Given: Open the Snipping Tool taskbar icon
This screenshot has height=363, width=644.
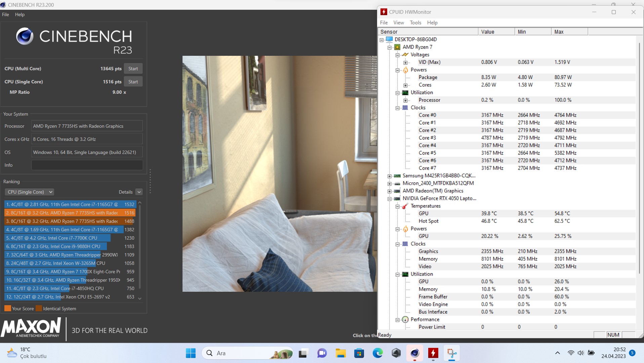Looking at the screenshot, I should click(452, 353).
